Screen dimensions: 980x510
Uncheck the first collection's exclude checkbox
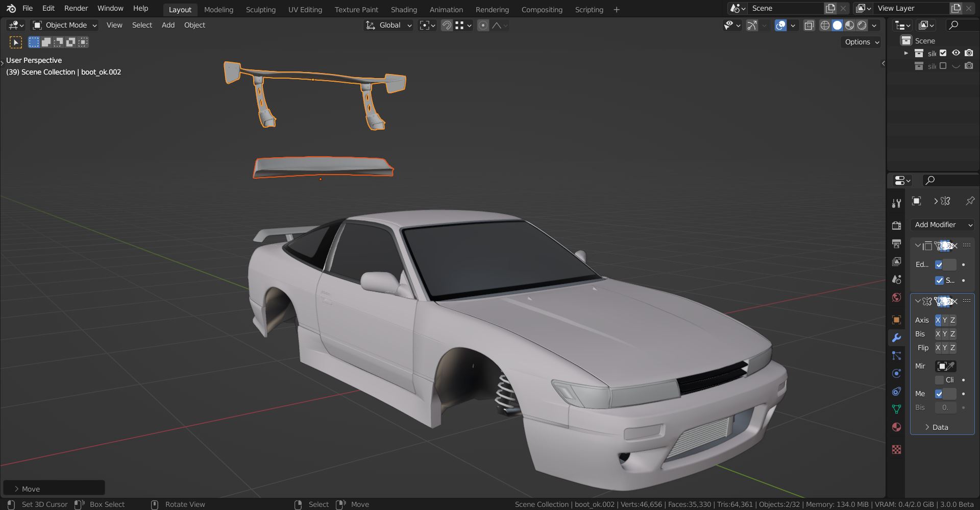pyautogui.click(x=943, y=53)
